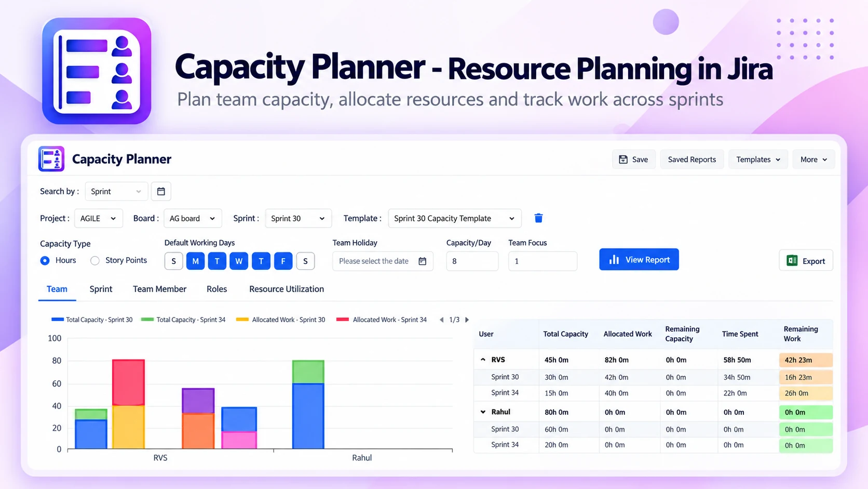Viewport: 868px width, 489px height.
Task: Click the Team Holiday date field
Action: tap(383, 261)
